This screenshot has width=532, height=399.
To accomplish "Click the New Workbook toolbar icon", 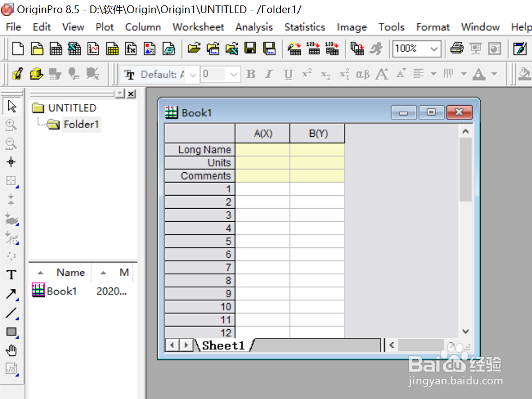I will click(x=56, y=49).
